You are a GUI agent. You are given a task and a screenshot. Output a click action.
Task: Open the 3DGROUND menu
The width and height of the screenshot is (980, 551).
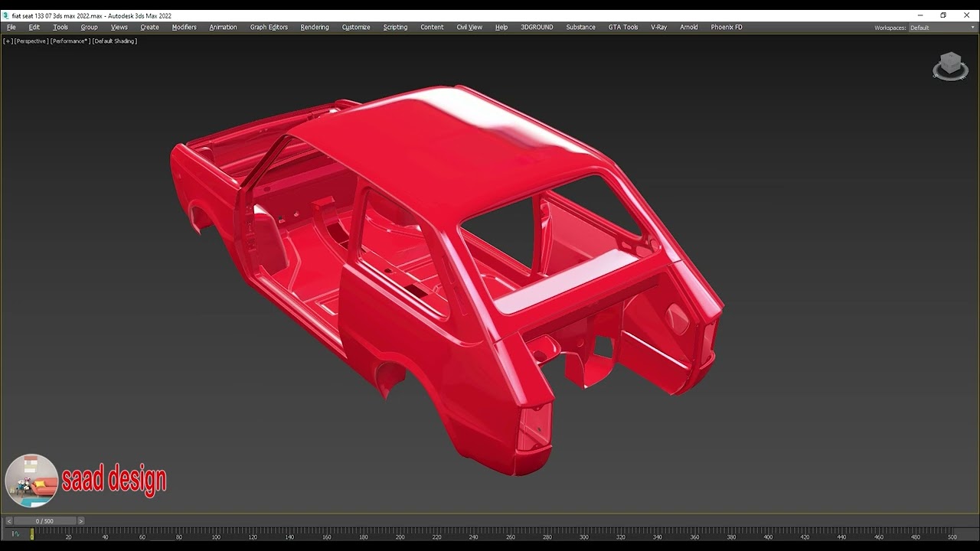coord(537,27)
